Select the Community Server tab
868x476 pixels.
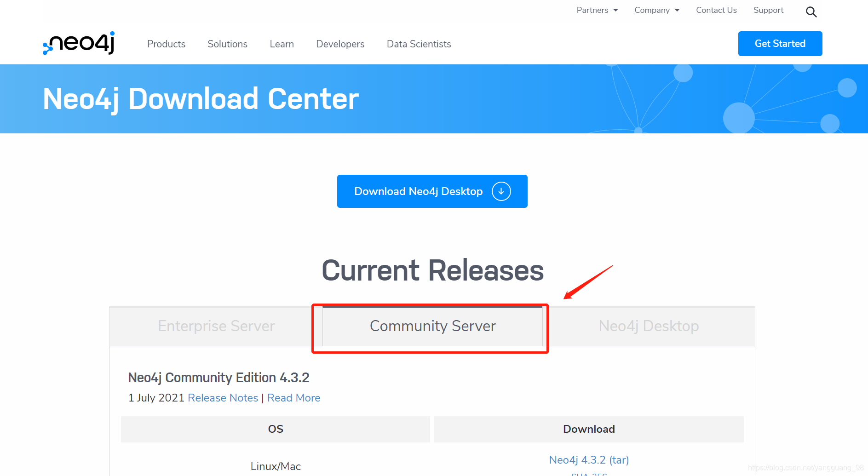coord(432,326)
